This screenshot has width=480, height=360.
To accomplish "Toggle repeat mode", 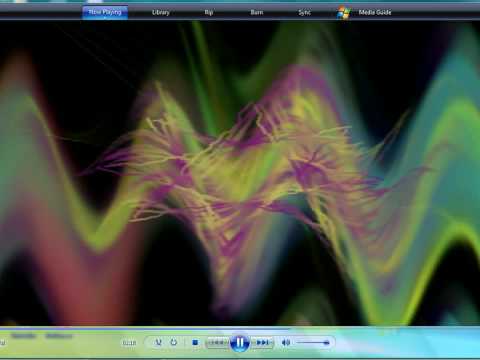I will pos(174,342).
